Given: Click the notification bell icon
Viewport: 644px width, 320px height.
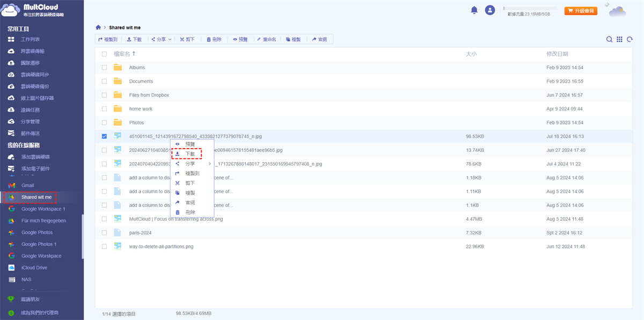Looking at the screenshot, I should 474,10.
